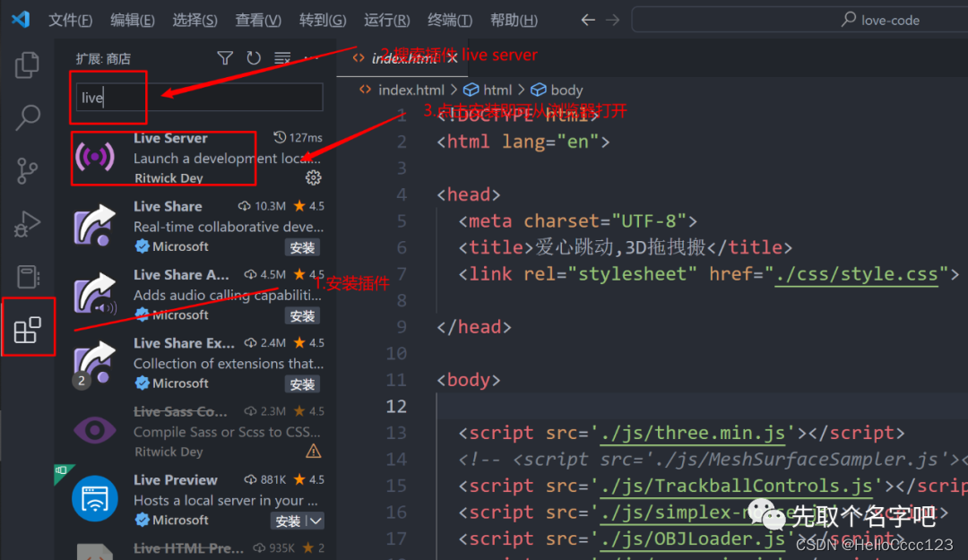
Task: Open the Extensions view icon
Action: point(27,330)
